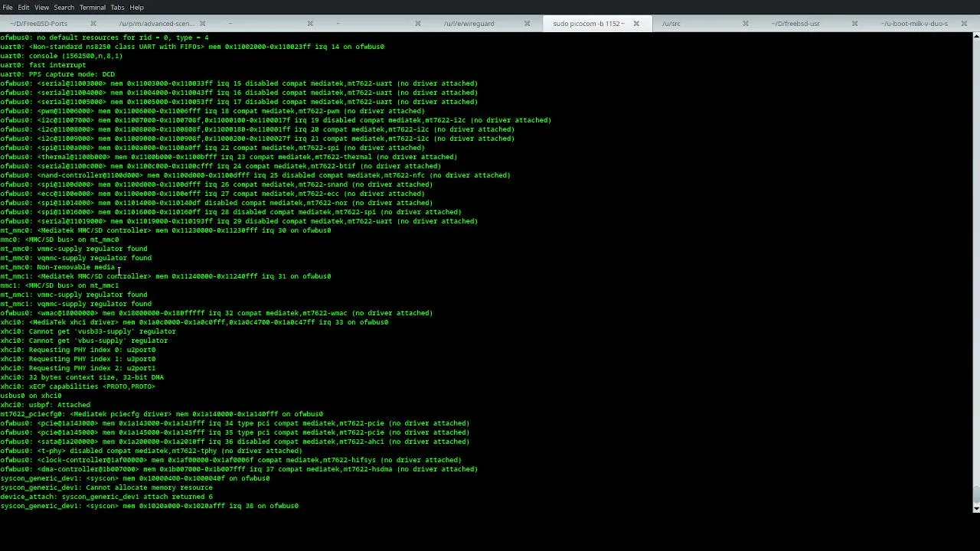This screenshot has height=551, width=980.
Task: Click the 'ofwbus0: <pcie@1a145000>' line
Action: click(234, 432)
